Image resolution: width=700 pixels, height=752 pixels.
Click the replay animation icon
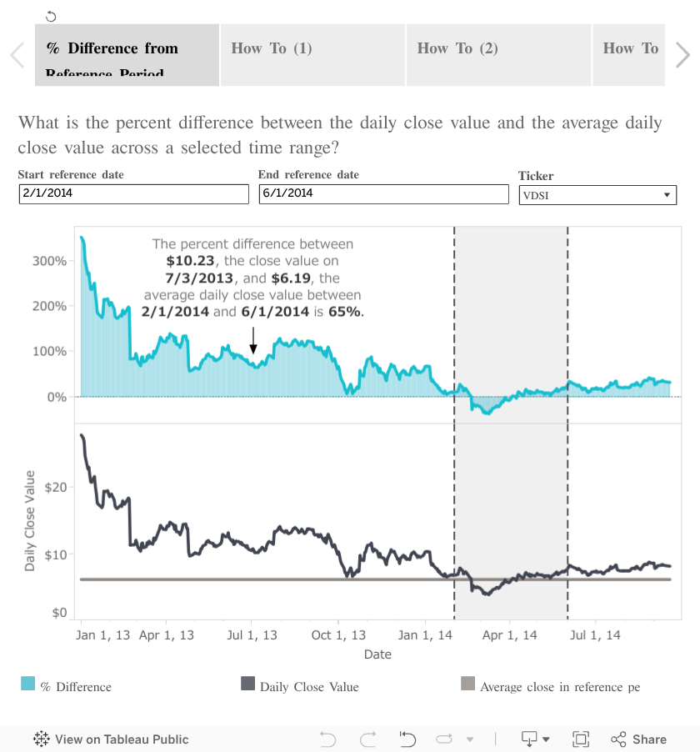click(x=407, y=739)
